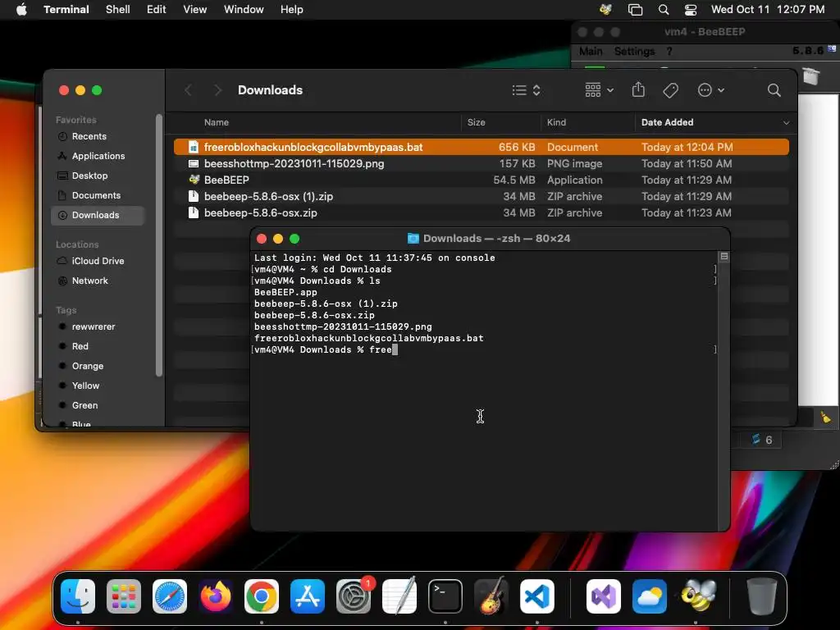Launch Firefox from the Dock
Viewport: 840px width, 630px height.
pyautogui.click(x=216, y=596)
